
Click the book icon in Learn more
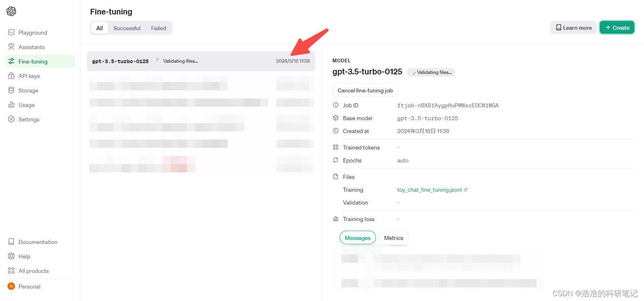[x=559, y=27]
